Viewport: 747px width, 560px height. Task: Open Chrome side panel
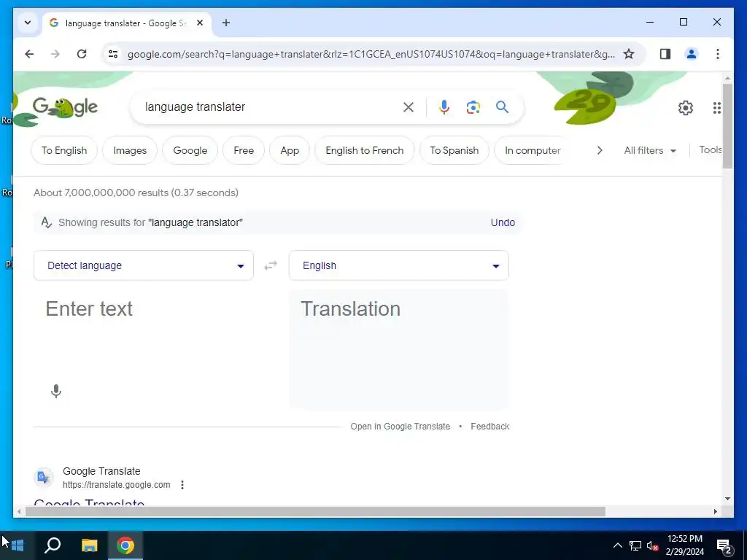click(x=665, y=54)
